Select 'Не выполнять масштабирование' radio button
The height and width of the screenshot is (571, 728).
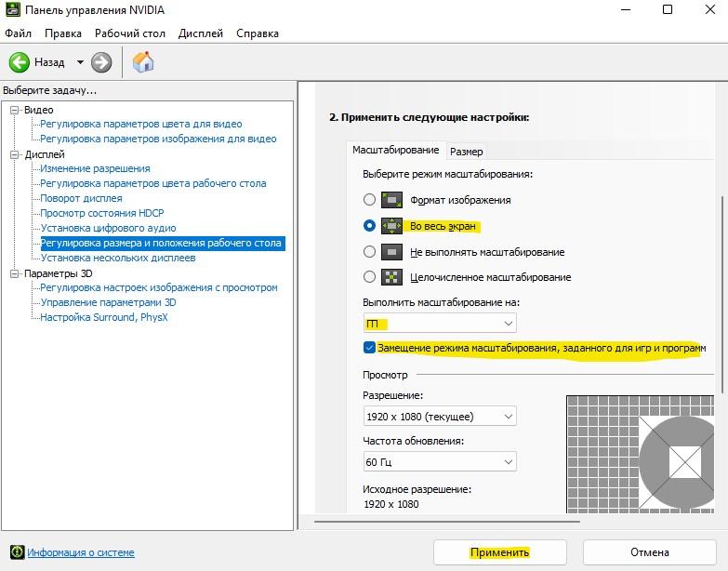(369, 252)
